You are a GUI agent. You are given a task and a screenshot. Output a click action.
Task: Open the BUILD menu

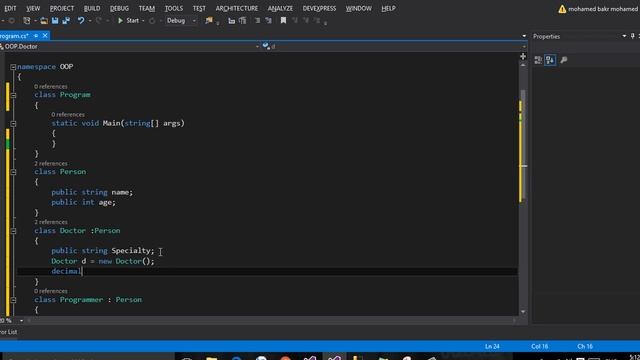[92, 8]
